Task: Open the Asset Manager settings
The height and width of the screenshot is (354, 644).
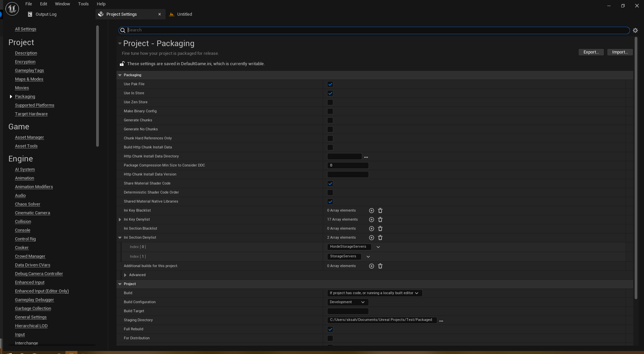Action: [x=29, y=137]
